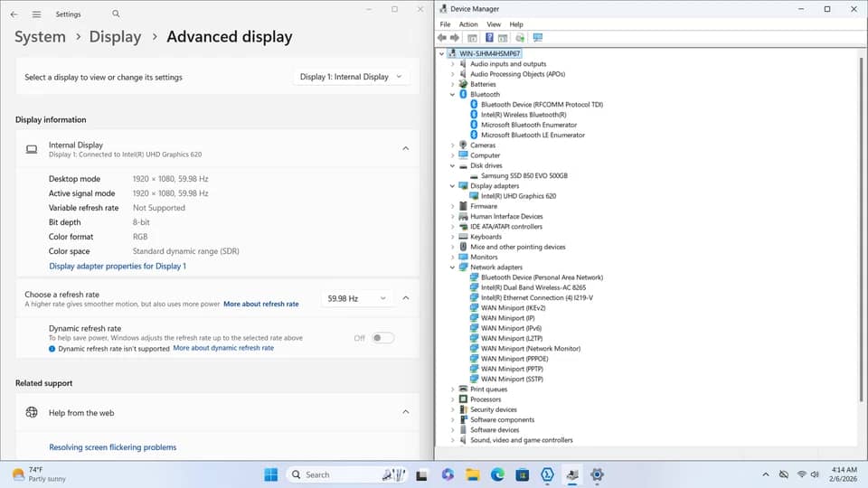Expand the Monitors category in tree
Image resolution: width=868 pixels, height=488 pixels.
pos(452,258)
